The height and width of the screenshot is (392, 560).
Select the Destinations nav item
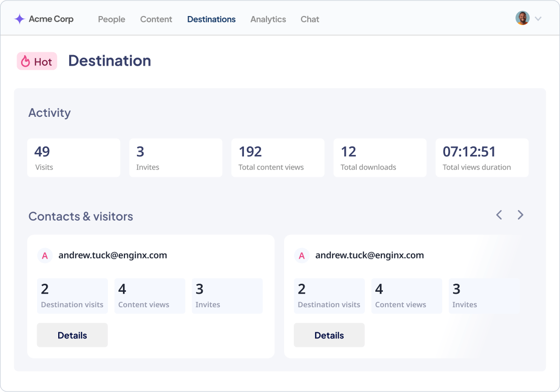[x=211, y=19]
